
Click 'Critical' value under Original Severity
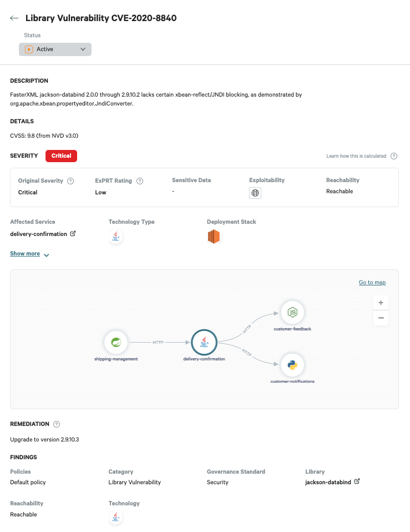tap(28, 192)
